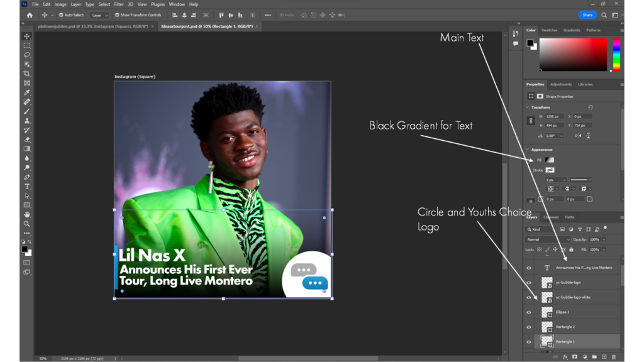Screen dimensions: 644x362
Task: Delete layer using the trash icon
Action: coord(614,357)
